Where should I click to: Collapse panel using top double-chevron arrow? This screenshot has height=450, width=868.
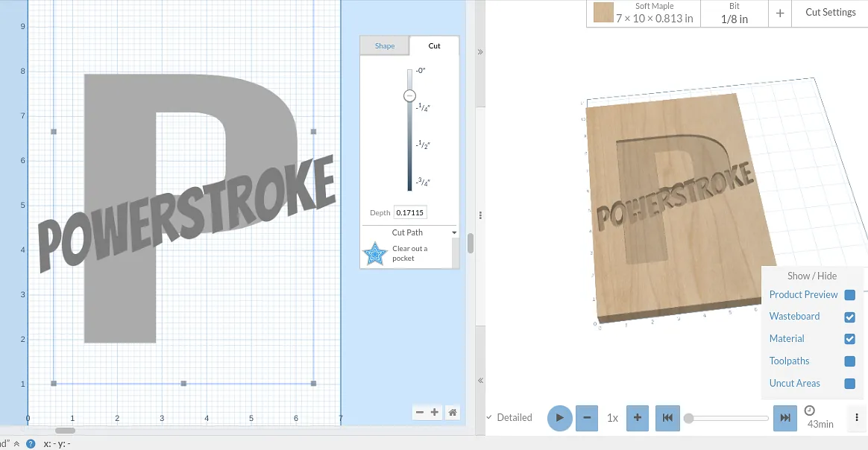pos(480,52)
